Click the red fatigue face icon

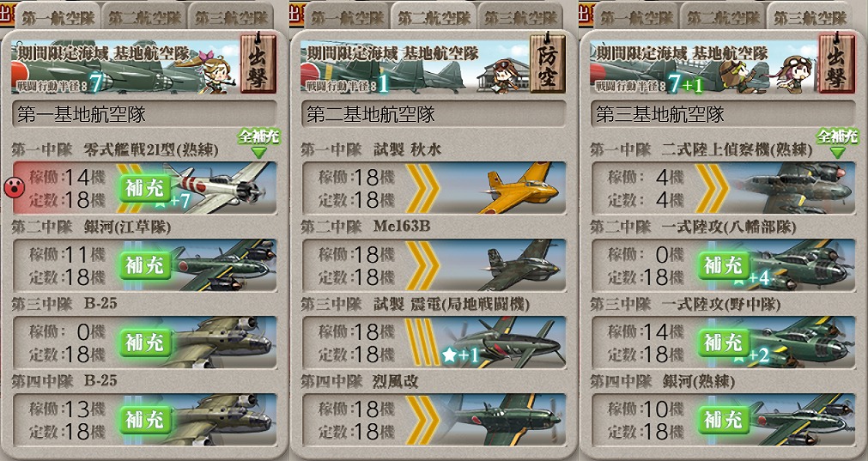pyautogui.click(x=14, y=188)
